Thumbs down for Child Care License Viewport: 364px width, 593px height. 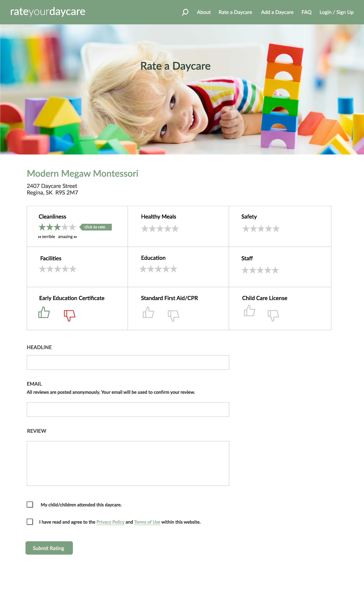click(x=273, y=315)
